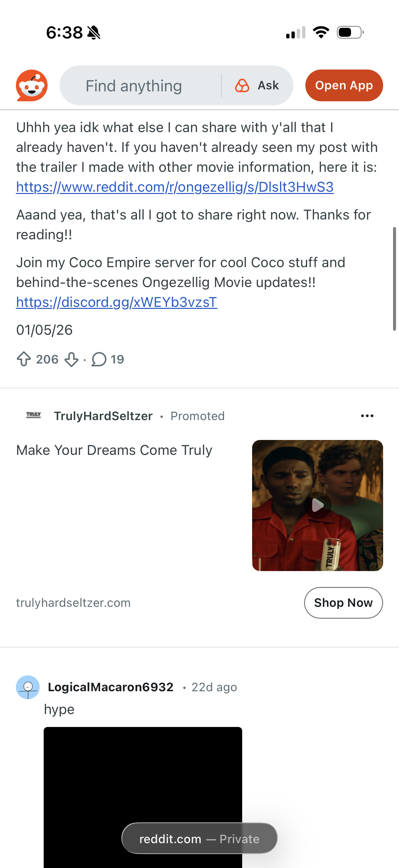Screen dimensions: 399x868
Task: Open Reddit Answers via Ask button
Action: 258,86
